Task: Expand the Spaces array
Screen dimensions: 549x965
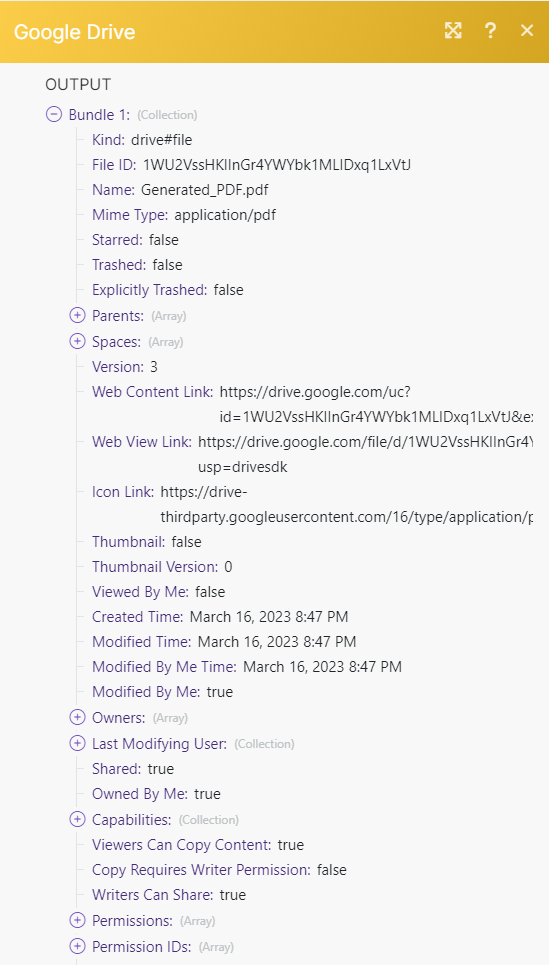Action: pos(77,341)
